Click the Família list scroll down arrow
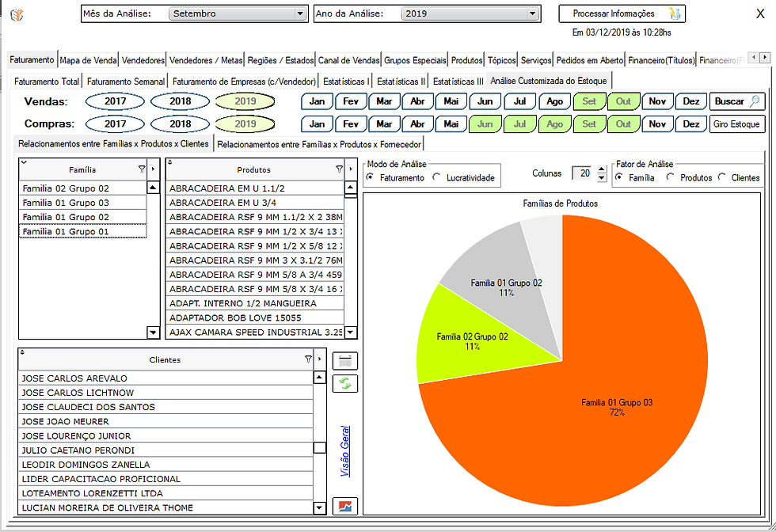Screen dimensions: 776x532 click(x=153, y=332)
